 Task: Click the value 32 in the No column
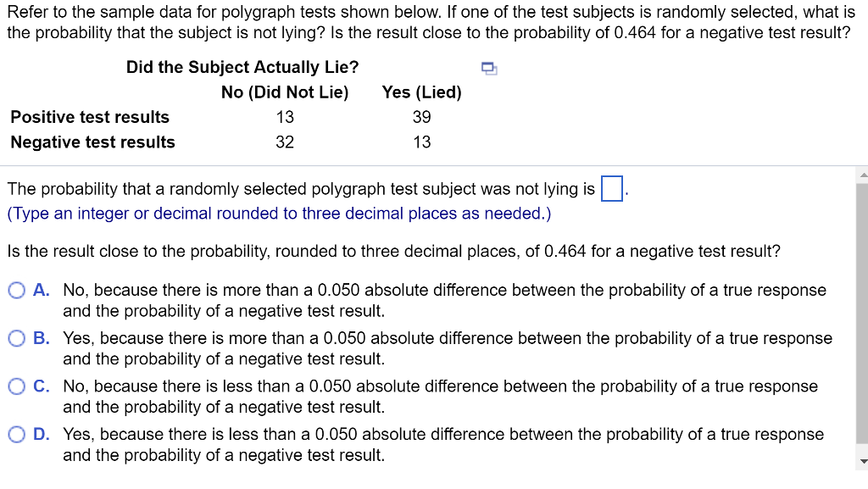(285, 142)
